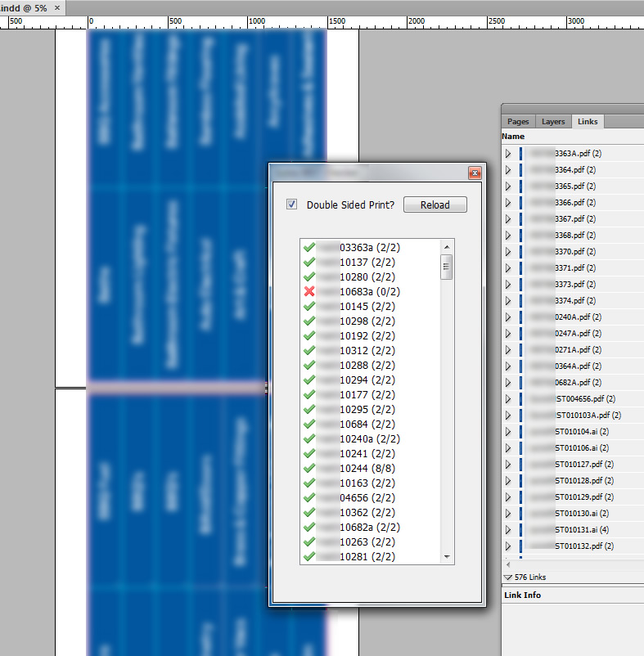Viewport: 644px width, 656px height.
Task: Click the green checkmark beside 04656
Action: pos(309,497)
